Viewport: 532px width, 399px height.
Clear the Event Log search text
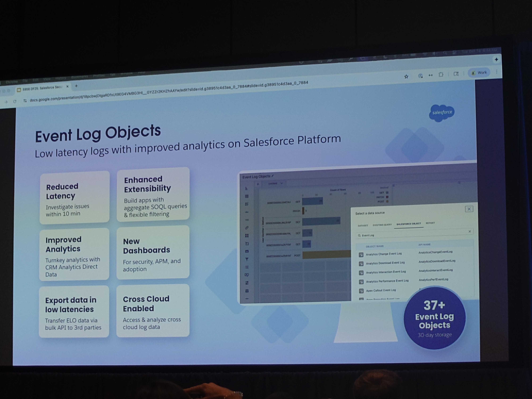coord(469,231)
